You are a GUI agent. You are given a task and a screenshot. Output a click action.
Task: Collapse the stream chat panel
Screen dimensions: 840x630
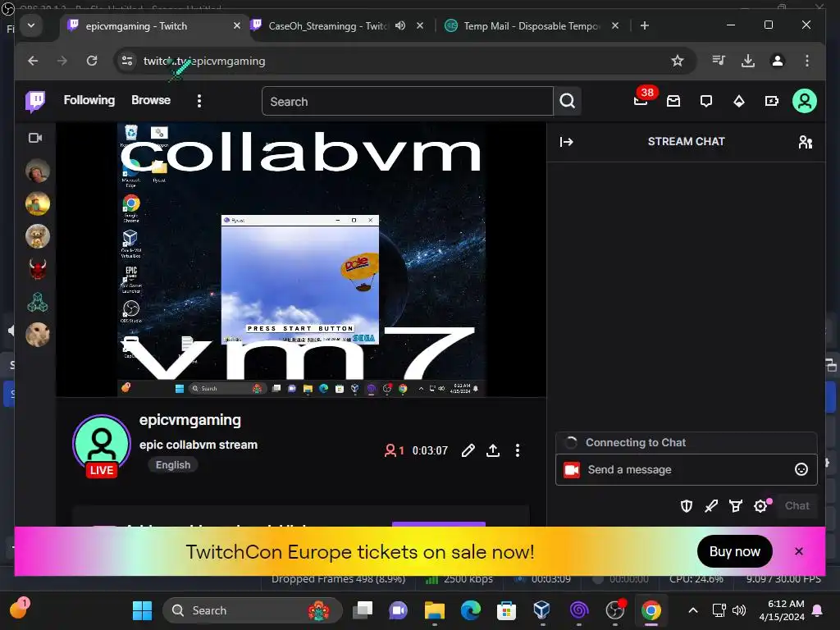(566, 141)
